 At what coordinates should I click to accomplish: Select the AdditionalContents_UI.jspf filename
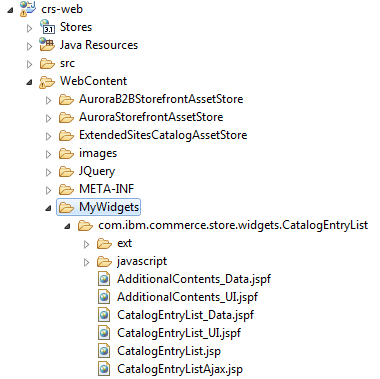188,297
